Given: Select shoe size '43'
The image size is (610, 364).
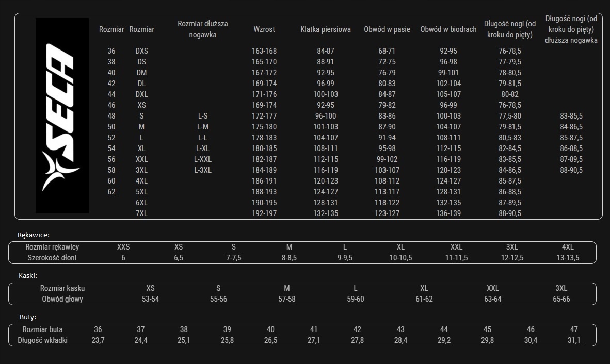Looking at the screenshot, I should click(400, 329).
